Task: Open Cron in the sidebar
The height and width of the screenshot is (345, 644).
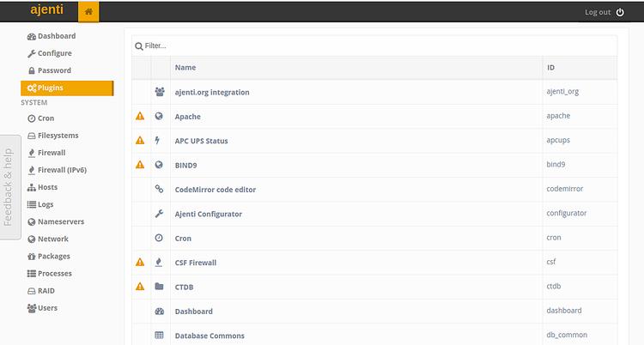Action: pos(40,118)
